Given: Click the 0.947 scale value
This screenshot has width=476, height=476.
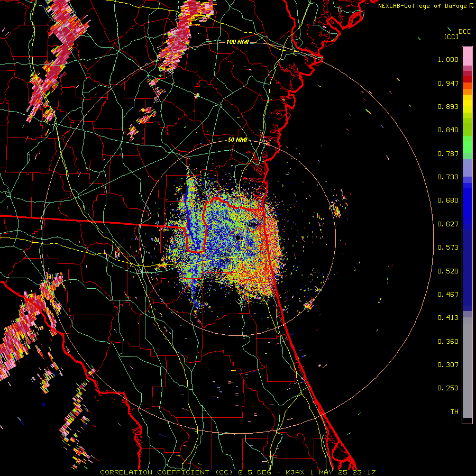Looking at the screenshot, I should 448,83.
